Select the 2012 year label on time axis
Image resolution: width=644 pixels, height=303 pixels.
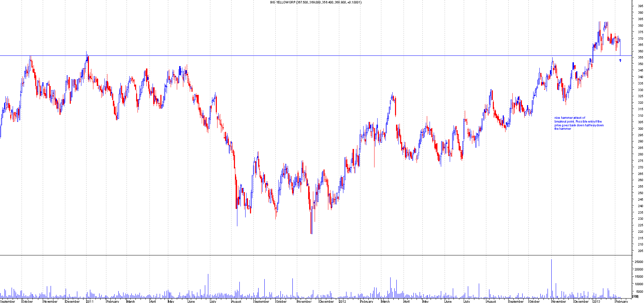click(x=343, y=301)
